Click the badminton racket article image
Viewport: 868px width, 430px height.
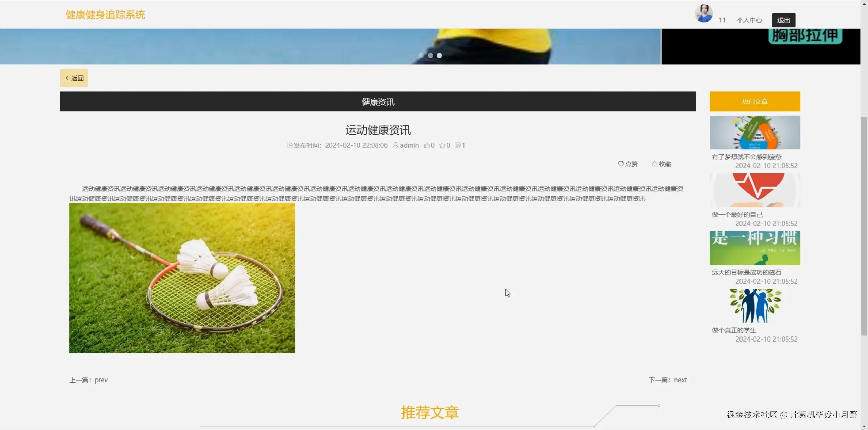click(182, 278)
